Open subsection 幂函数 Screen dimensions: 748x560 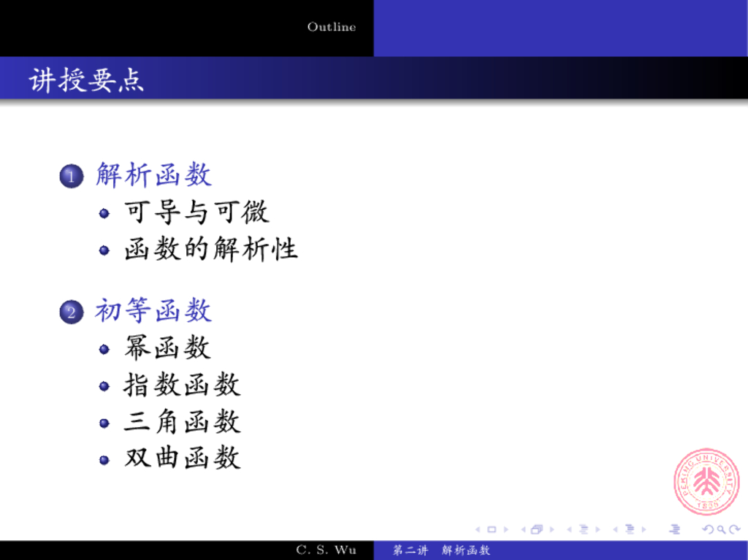[167, 348]
